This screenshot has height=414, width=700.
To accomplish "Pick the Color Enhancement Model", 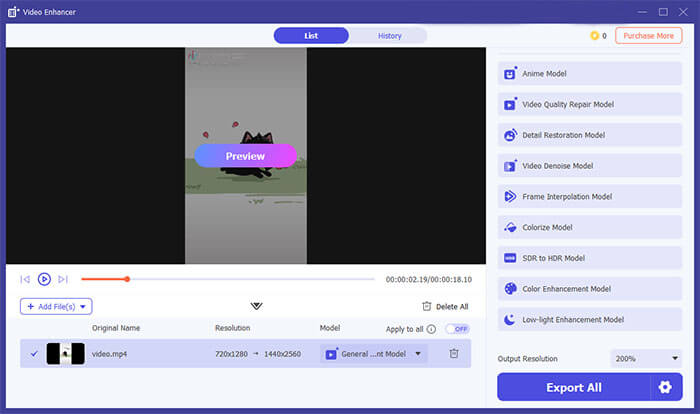I will pyautogui.click(x=589, y=289).
